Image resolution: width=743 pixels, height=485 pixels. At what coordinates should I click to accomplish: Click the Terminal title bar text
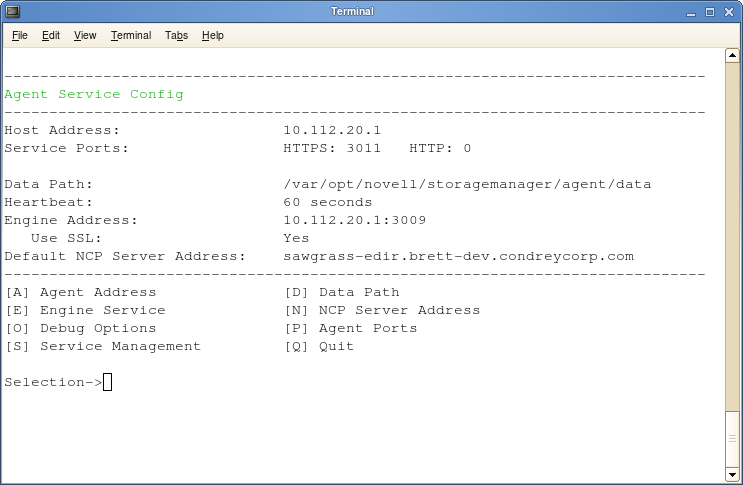tap(352, 12)
